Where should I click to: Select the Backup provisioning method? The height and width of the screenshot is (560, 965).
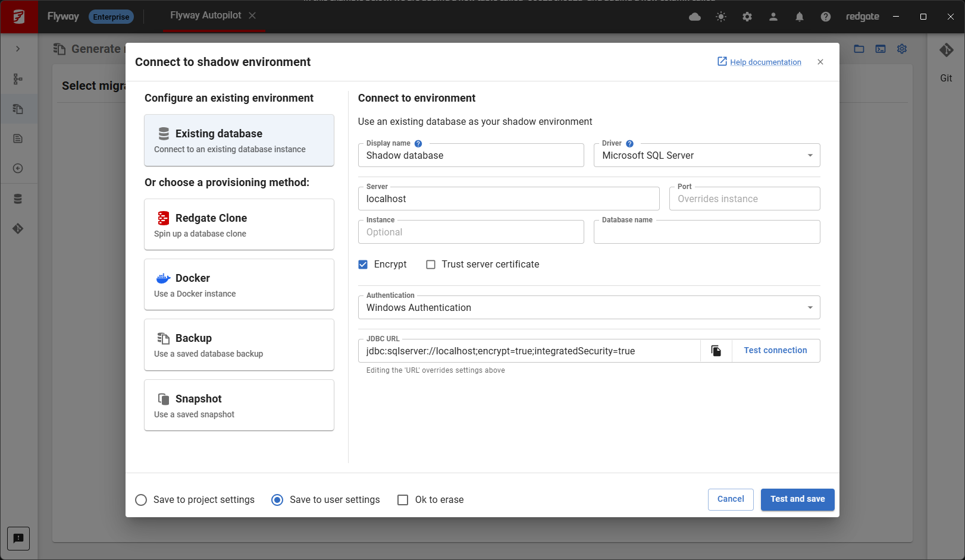pos(239,345)
